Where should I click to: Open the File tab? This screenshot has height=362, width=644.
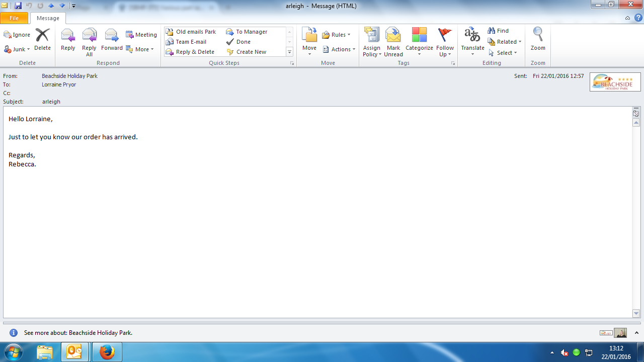(14, 18)
